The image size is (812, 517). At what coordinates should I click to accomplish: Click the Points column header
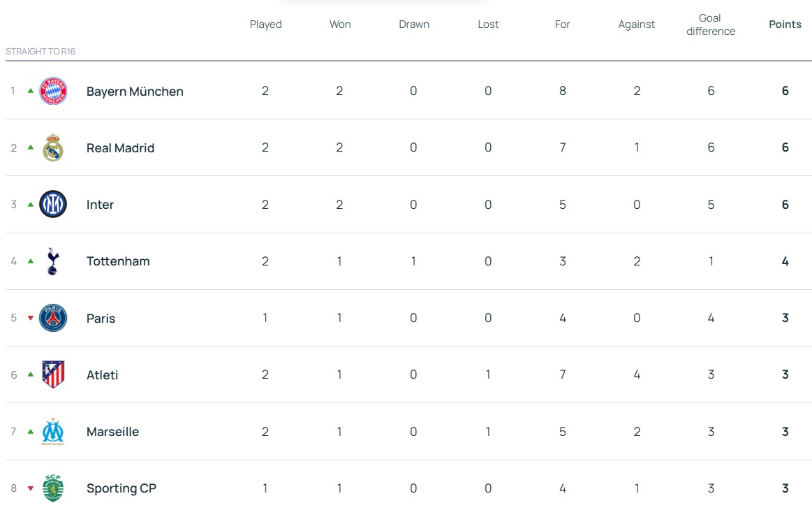pos(785,24)
